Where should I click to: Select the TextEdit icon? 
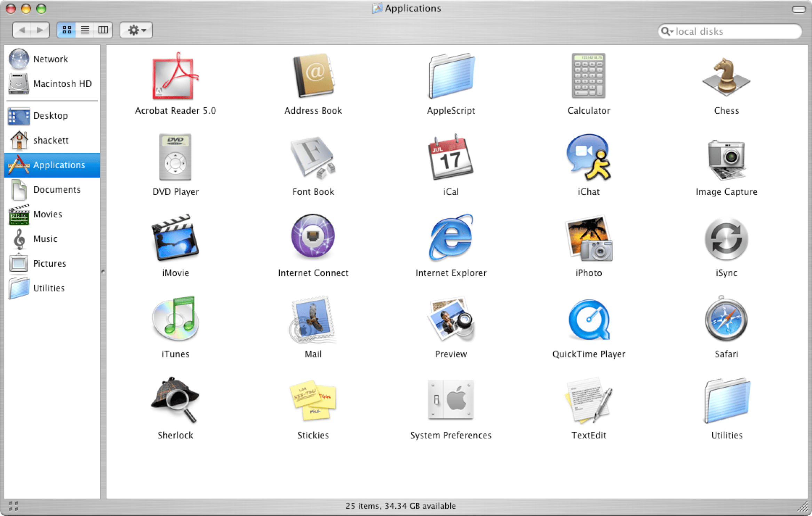tap(589, 401)
